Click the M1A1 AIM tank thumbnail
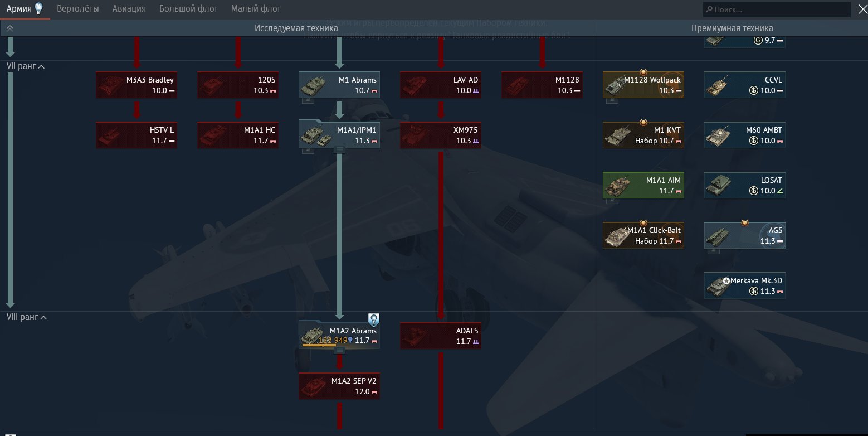868x436 pixels. point(617,186)
